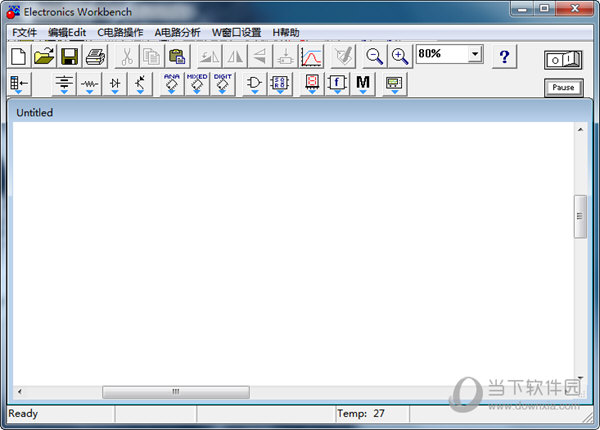Open the Digital flip-flop parts bin
Image resolution: width=600 pixels, height=430 pixels.
pos(280,83)
